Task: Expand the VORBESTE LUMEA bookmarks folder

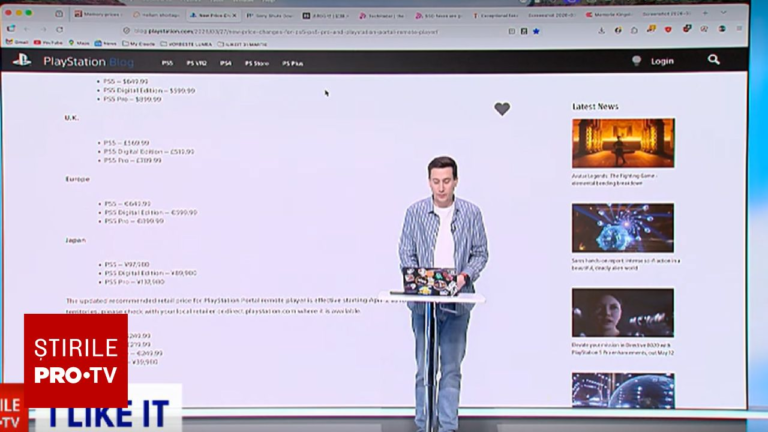Action: click(x=188, y=44)
